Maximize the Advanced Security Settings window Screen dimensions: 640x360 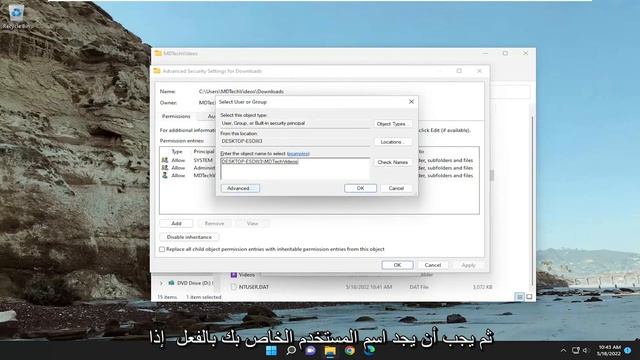click(x=459, y=71)
